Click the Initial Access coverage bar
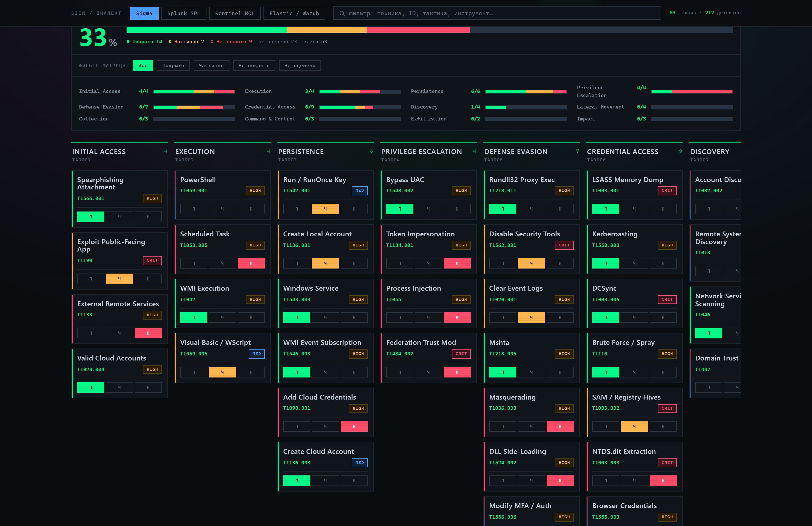 tap(194, 91)
